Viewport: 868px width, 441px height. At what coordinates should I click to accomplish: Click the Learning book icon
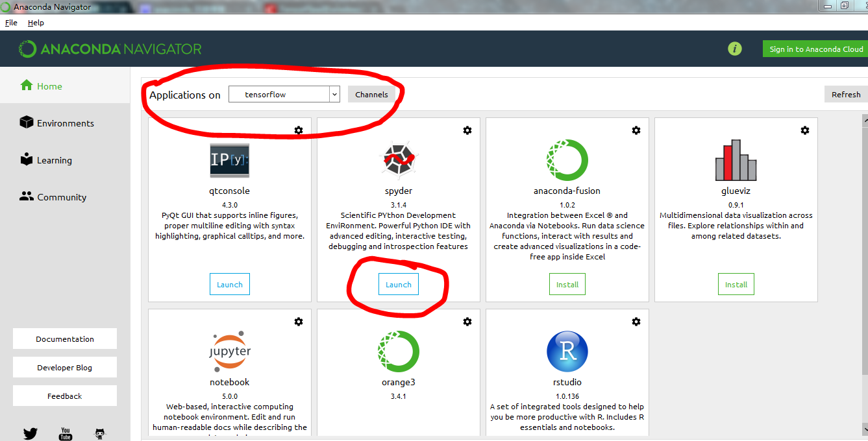tap(27, 160)
